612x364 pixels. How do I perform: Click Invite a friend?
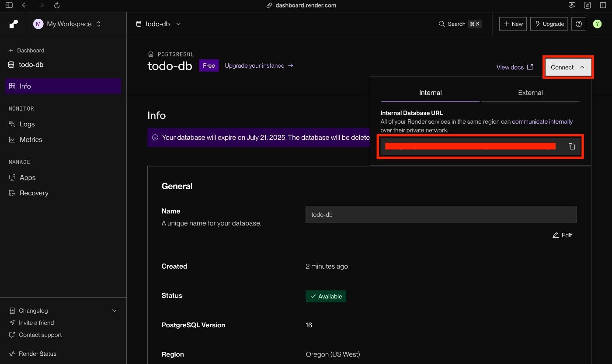36,323
